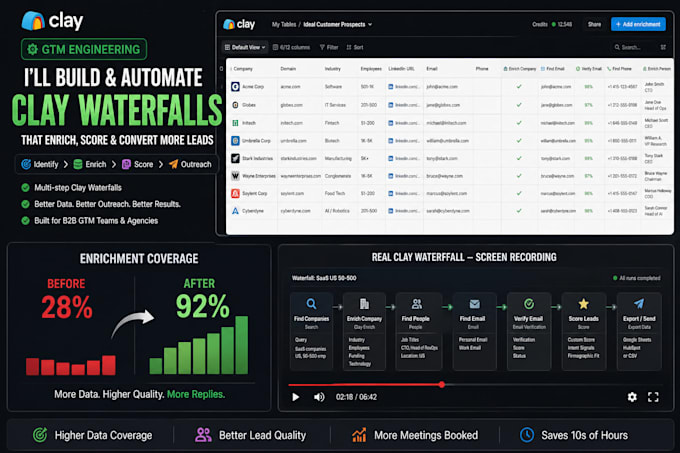
Task: Click the Cyberdyne company logo
Action: [235, 211]
